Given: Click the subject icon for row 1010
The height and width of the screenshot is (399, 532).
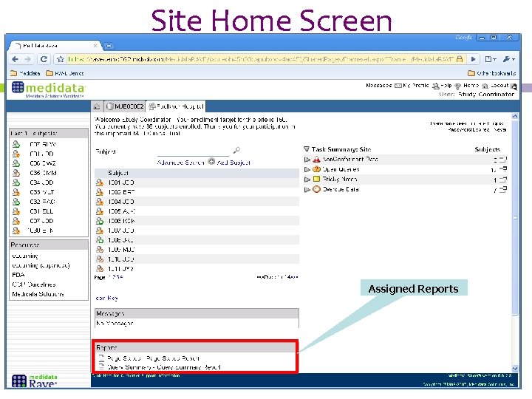Looking at the screenshot, I should [100, 259].
